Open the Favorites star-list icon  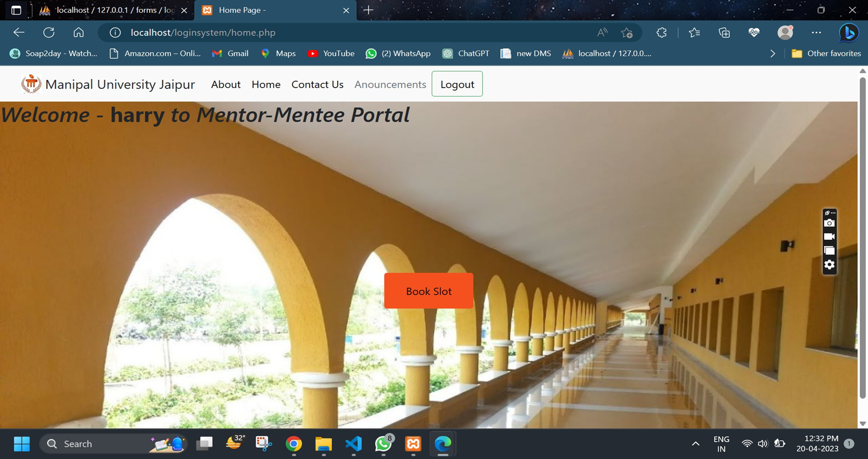[x=694, y=32]
